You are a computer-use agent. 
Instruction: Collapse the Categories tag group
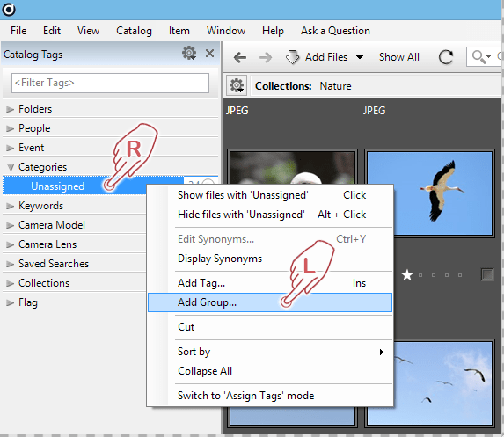click(11, 167)
